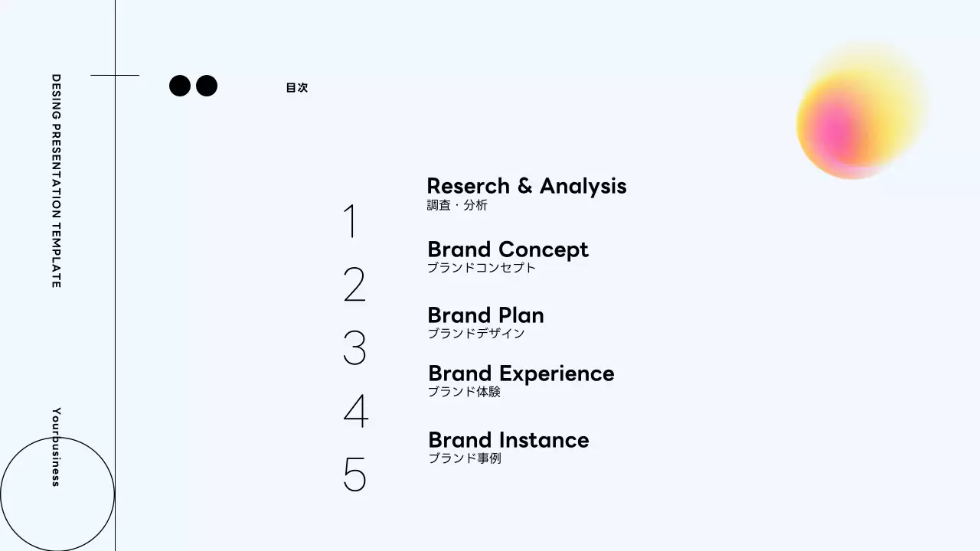Screen dimensions: 980x551
Task: Click the large number 4
Action: [355, 412]
